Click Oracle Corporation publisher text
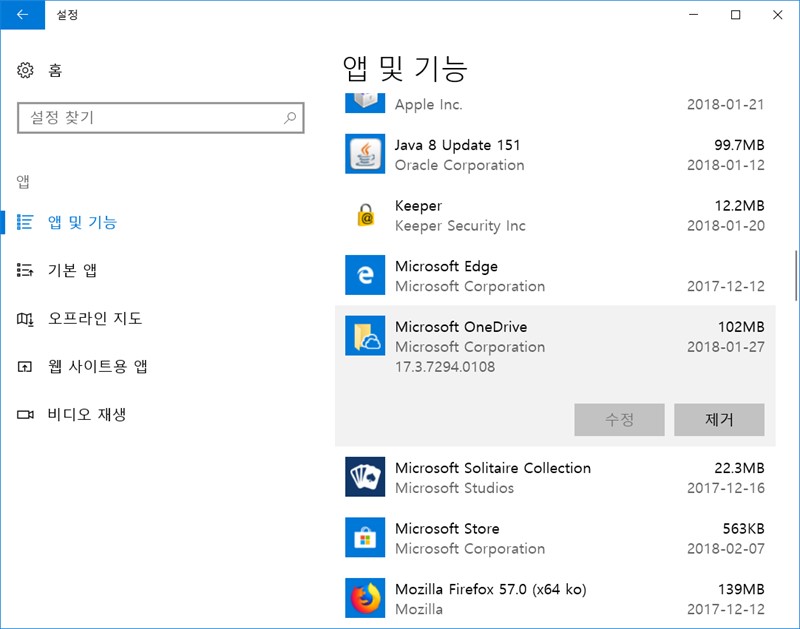 459,165
